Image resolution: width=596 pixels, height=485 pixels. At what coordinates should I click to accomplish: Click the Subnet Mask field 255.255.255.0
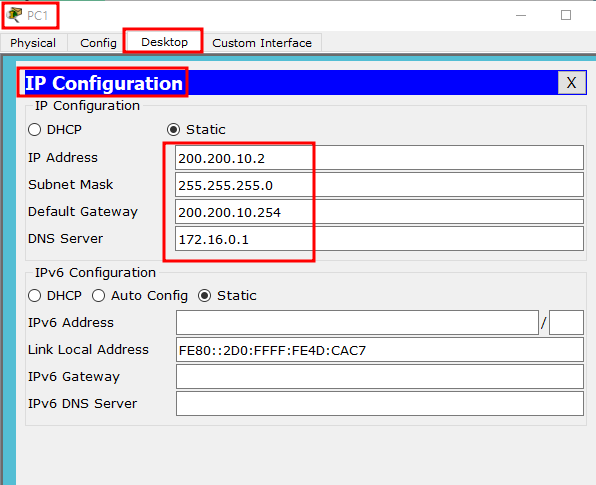[379, 185]
